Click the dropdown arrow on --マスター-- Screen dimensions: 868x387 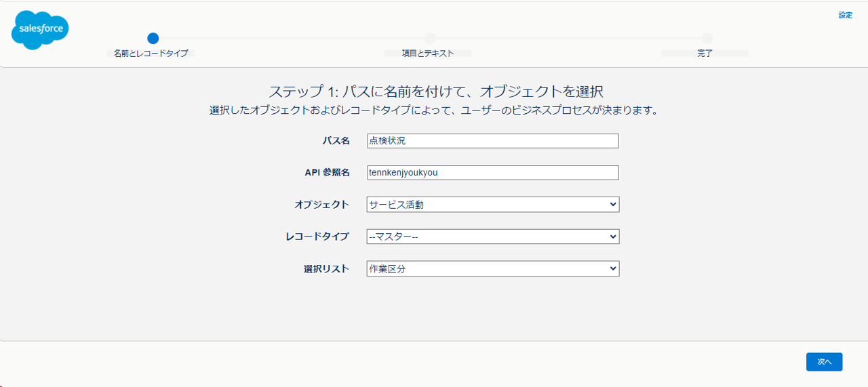pyautogui.click(x=613, y=237)
